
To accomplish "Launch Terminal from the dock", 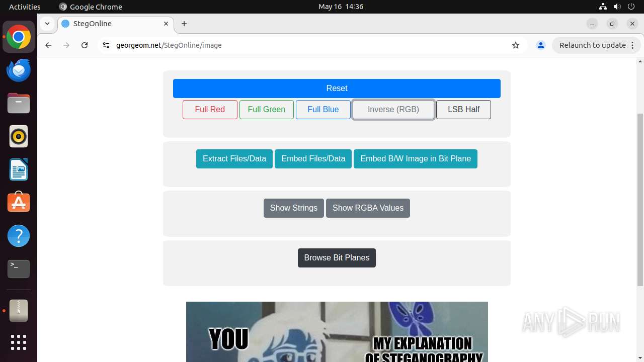I will coord(19,269).
